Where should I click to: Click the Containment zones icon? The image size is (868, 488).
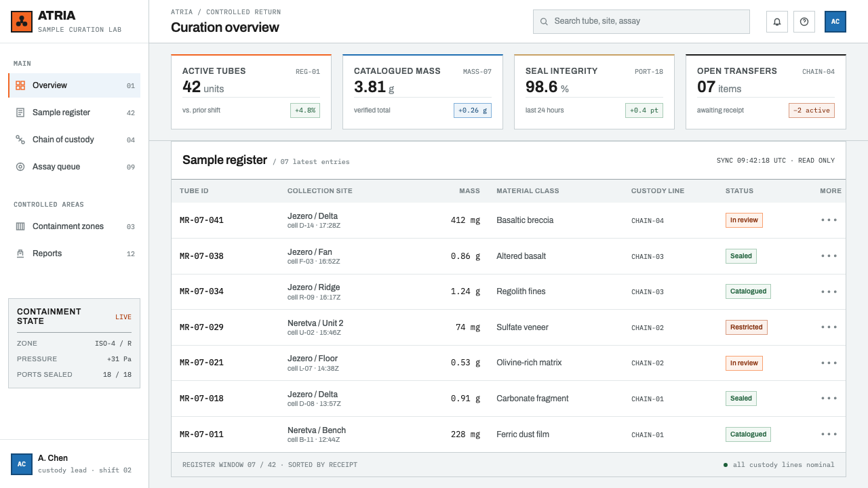[x=20, y=226]
